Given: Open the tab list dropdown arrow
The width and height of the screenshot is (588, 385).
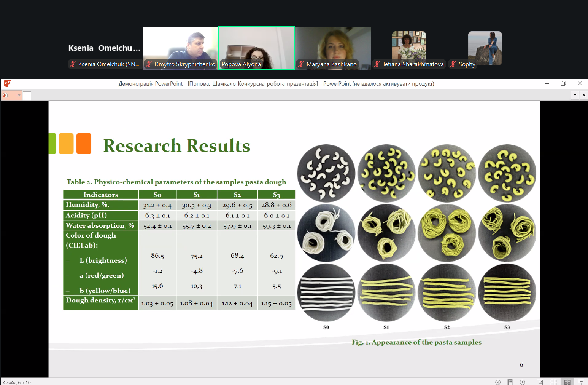Looking at the screenshot, I should pyautogui.click(x=575, y=95).
